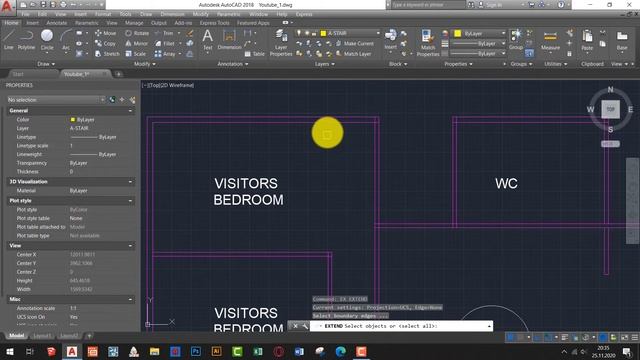
Task: Expand the Draw panel flyout
Action: 46,64
